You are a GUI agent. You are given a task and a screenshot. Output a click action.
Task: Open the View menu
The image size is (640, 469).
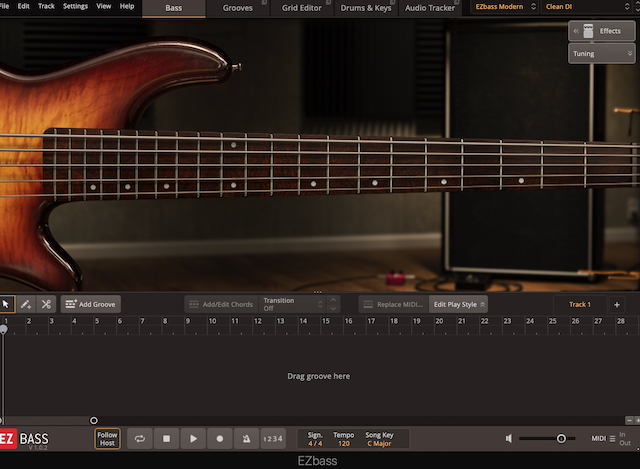click(x=103, y=6)
